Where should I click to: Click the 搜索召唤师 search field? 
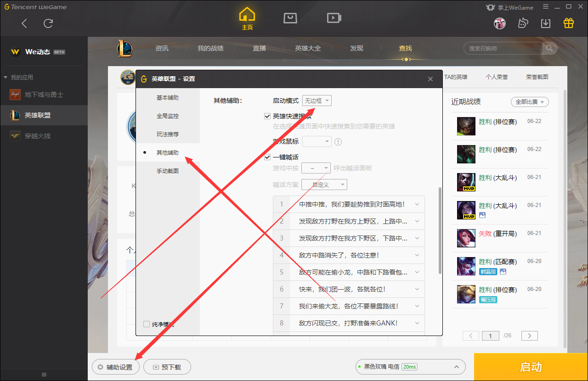503,48
